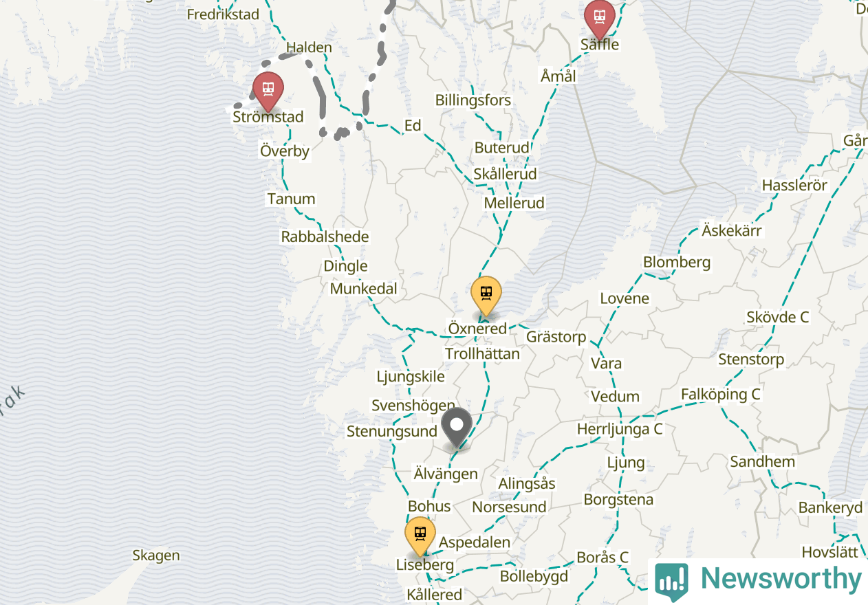Click the red train marker at Strömstad

pos(268,90)
